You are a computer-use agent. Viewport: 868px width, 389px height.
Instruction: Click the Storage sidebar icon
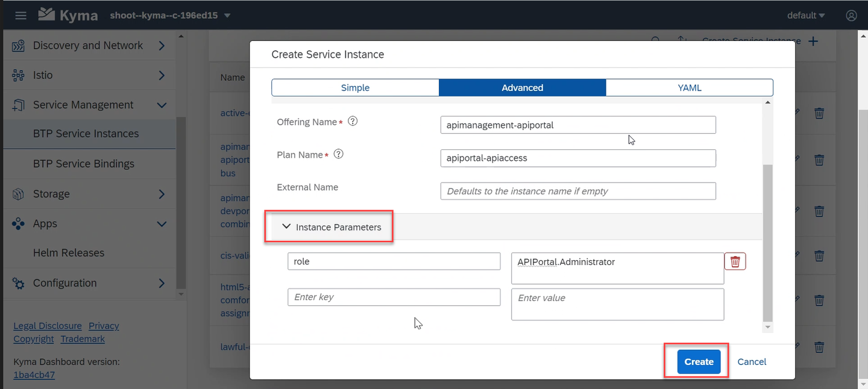(18, 194)
